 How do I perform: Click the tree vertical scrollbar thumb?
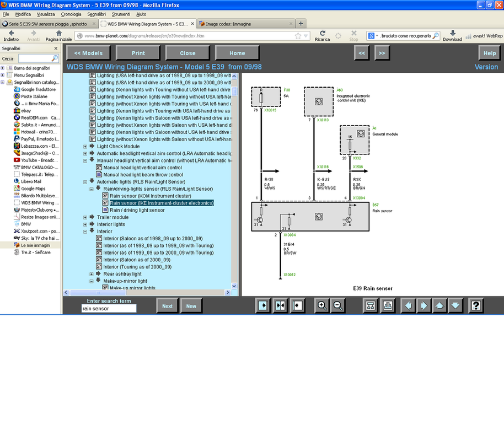pyautogui.click(x=234, y=91)
